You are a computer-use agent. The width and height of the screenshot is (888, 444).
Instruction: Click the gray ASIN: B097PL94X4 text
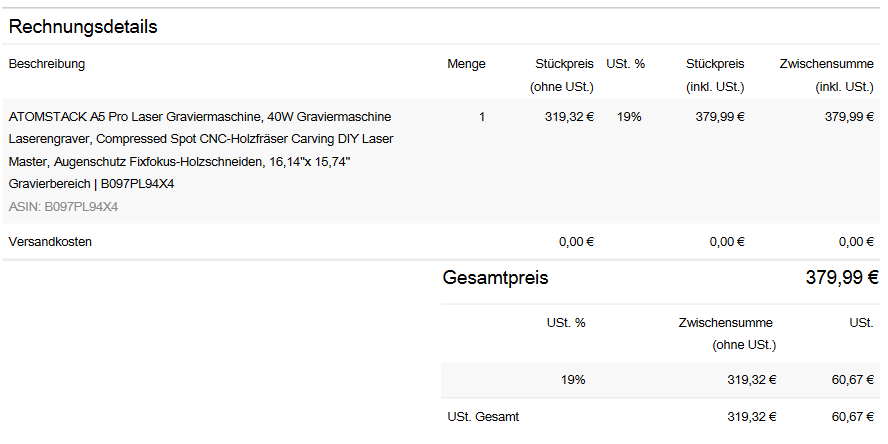coord(63,207)
